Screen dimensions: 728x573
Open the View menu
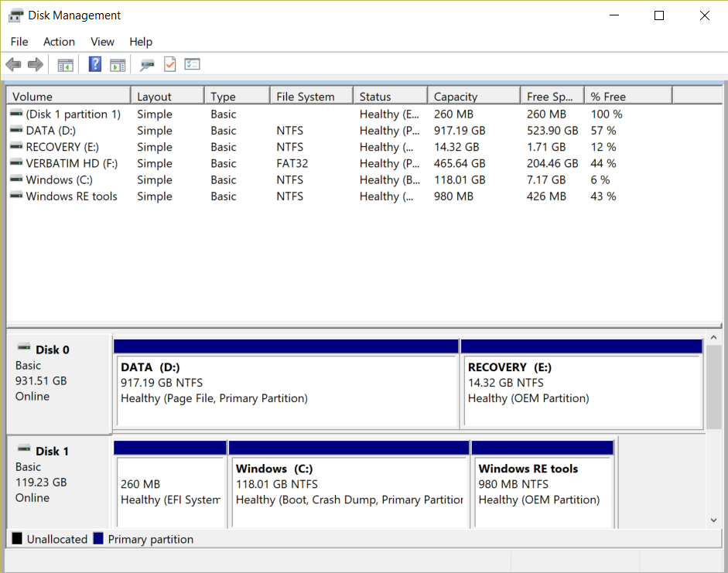tap(102, 42)
